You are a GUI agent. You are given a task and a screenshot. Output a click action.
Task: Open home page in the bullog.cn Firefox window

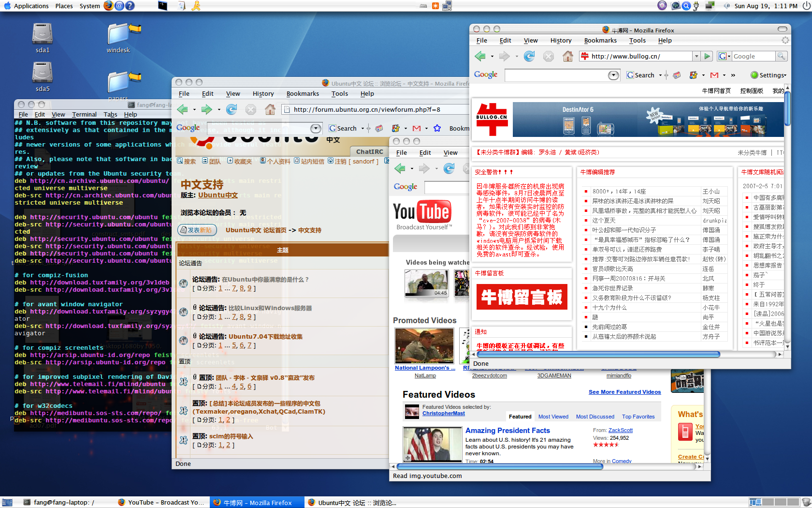(x=568, y=56)
